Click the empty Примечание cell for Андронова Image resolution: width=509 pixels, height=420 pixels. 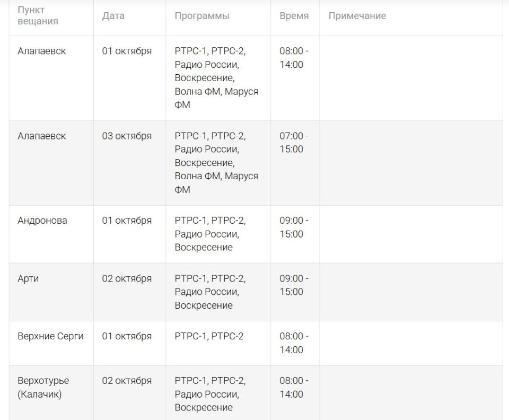pyautogui.click(x=411, y=234)
